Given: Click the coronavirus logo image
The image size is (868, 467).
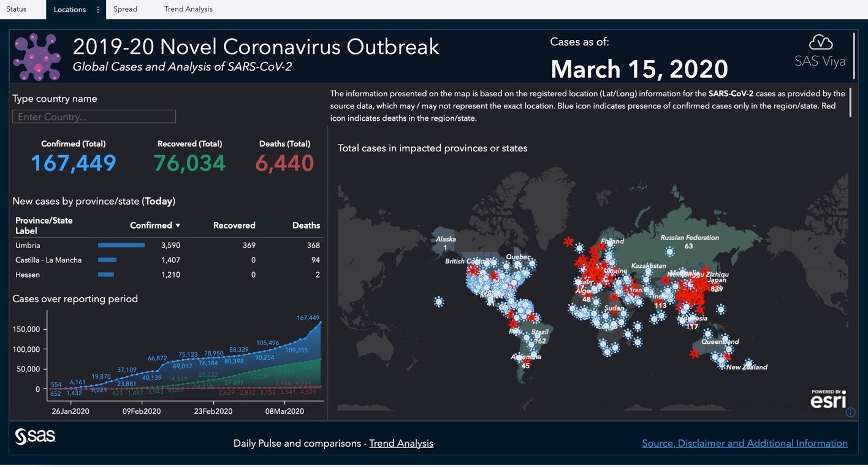Looking at the screenshot, I should (37, 57).
